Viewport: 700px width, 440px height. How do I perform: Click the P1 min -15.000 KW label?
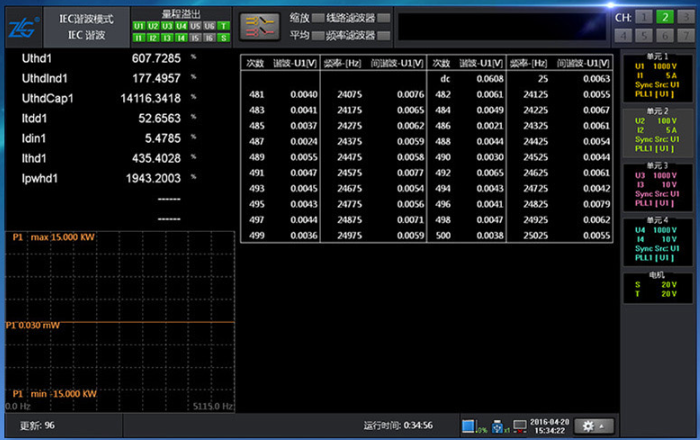(x=54, y=394)
